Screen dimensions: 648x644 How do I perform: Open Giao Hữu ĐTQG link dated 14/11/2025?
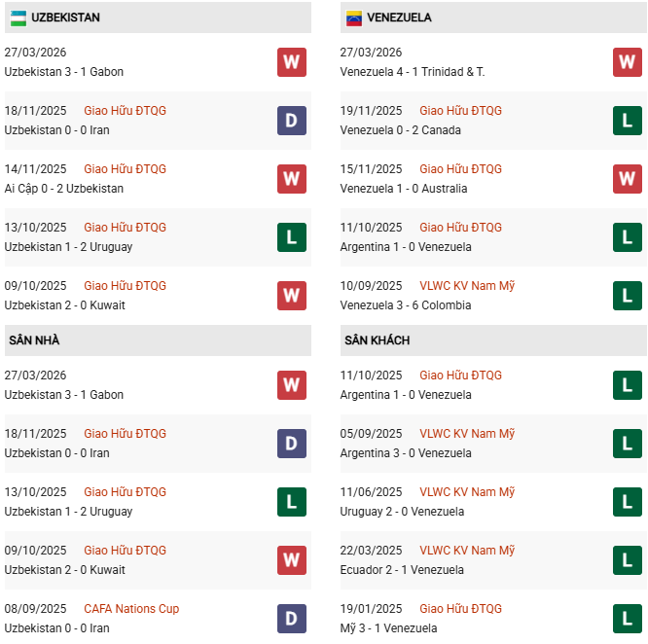click(x=125, y=169)
